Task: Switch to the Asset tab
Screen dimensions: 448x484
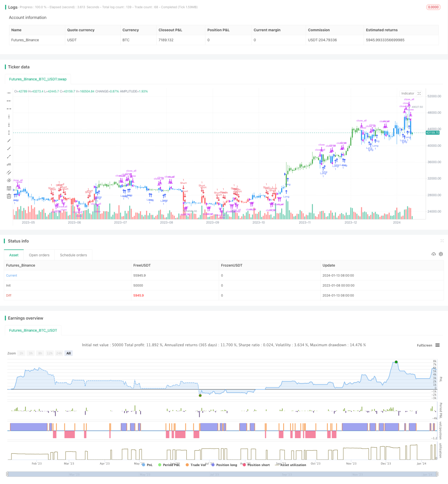Action: click(14, 255)
